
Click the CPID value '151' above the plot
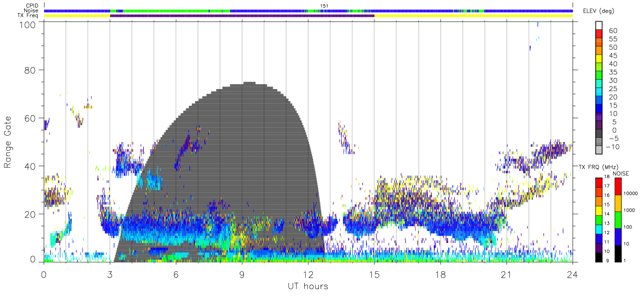pyautogui.click(x=325, y=6)
